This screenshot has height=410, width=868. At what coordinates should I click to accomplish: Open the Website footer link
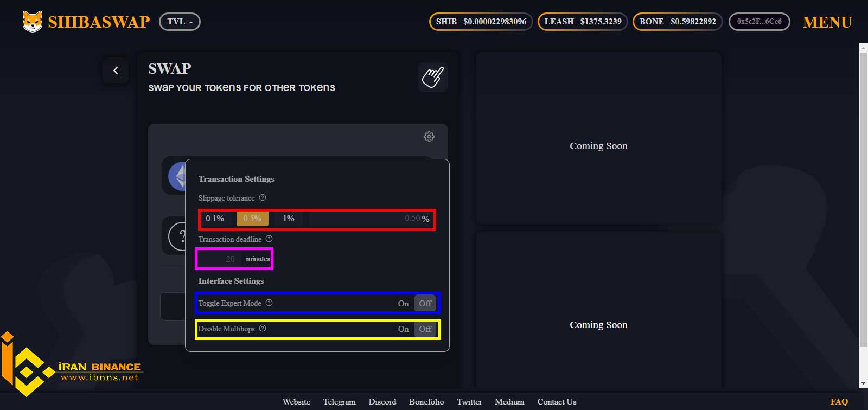296,402
